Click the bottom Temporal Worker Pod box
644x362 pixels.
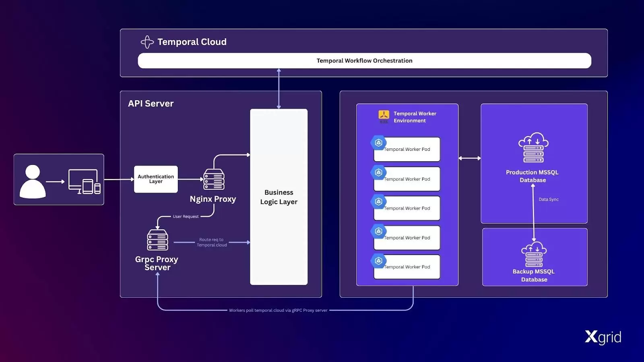[407, 267]
